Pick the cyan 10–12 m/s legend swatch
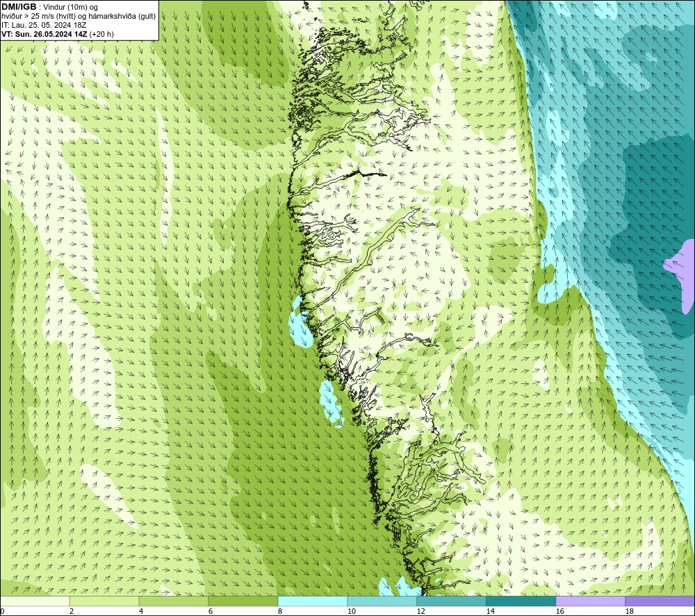Screen dimensions: 695x616 coord(382,601)
